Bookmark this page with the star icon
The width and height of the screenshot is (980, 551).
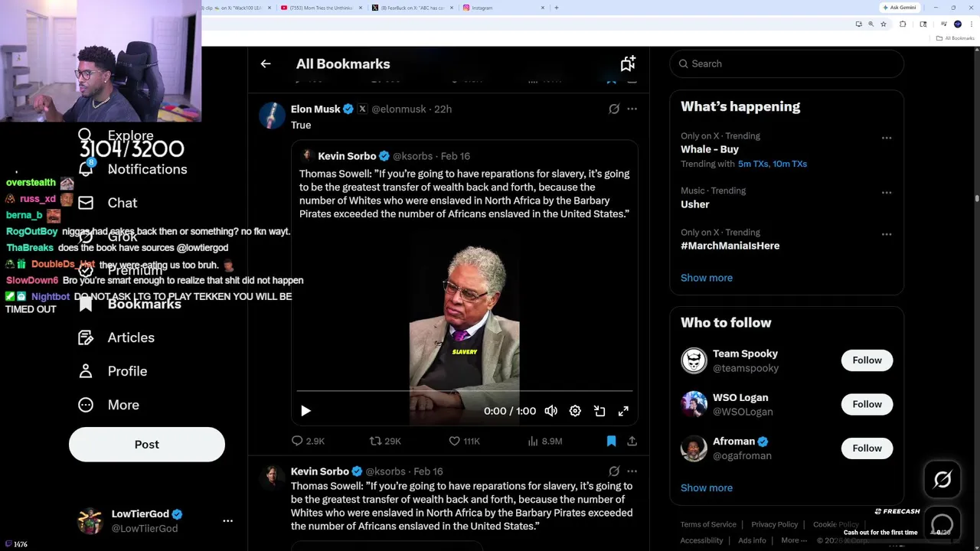click(884, 24)
